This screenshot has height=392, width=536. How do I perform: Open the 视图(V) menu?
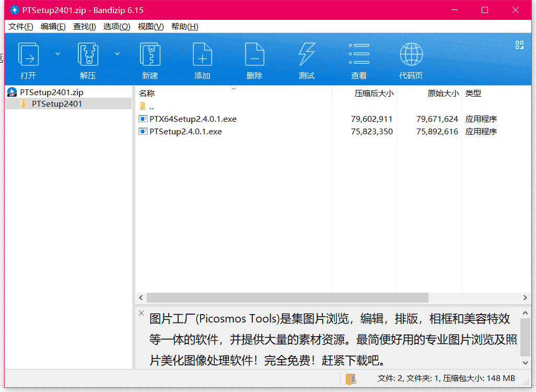[151, 26]
